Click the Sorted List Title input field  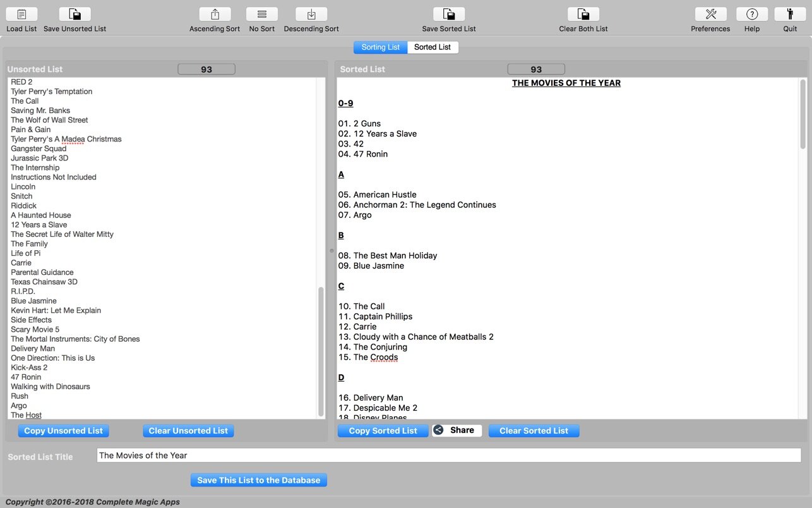coord(448,456)
